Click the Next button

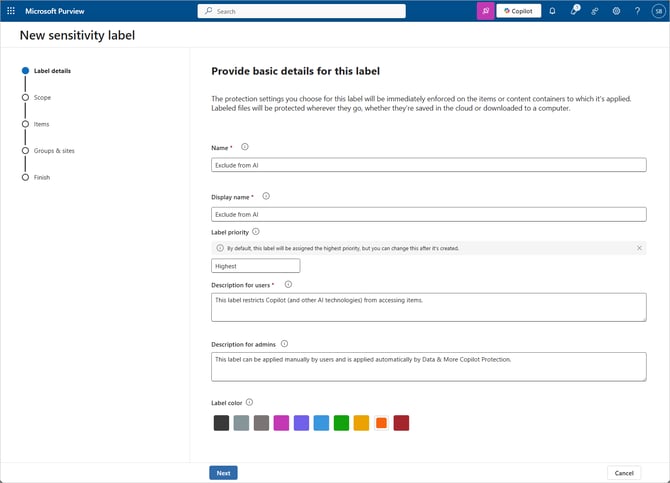point(223,473)
